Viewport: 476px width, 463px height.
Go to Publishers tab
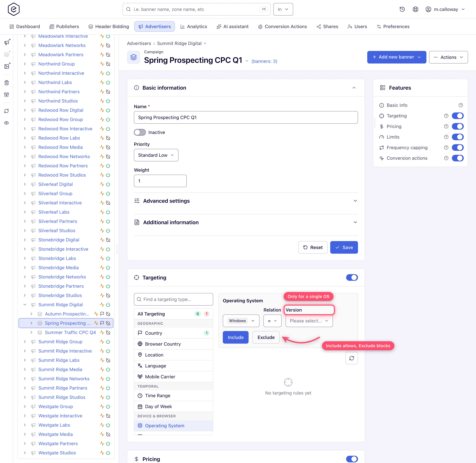[x=64, y=26]
